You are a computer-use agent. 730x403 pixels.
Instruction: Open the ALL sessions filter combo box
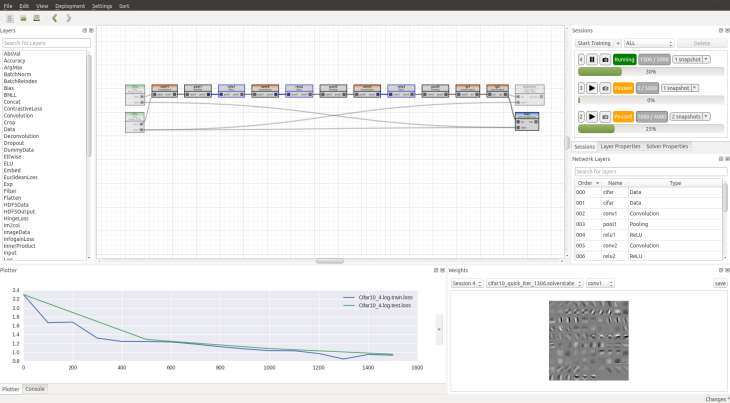(648, 44)
